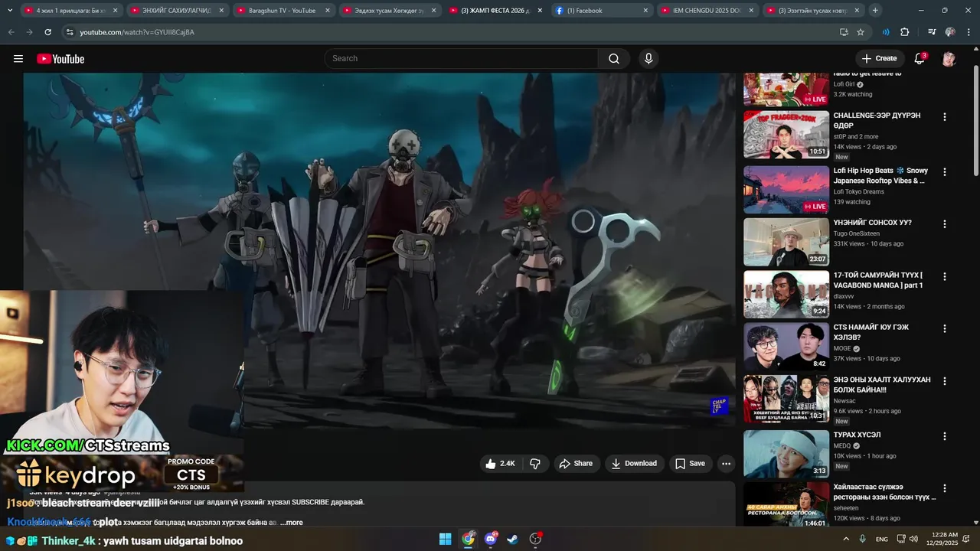Open CHALLENGE-ЭЭР ДҮҮРЭН ӨДӨР thumbnail
This screenshot has width=980, height=551.
click(x=786, y=135)
